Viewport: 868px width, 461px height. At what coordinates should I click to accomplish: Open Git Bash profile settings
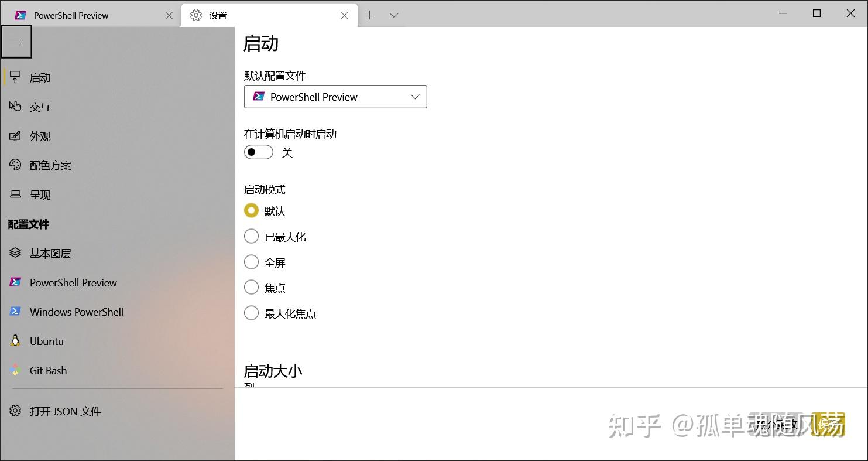(117, 370)
